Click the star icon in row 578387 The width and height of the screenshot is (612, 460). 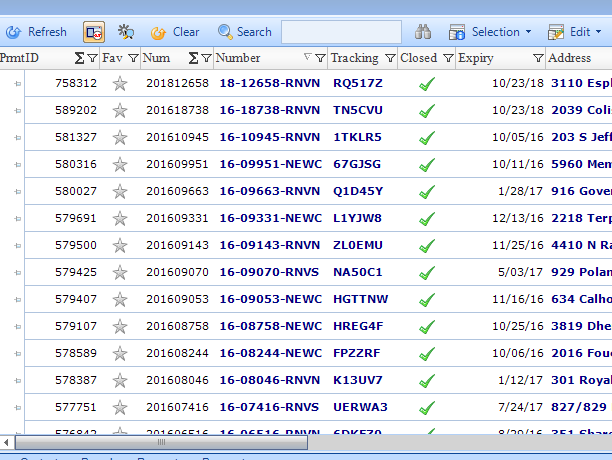(120, 380)
